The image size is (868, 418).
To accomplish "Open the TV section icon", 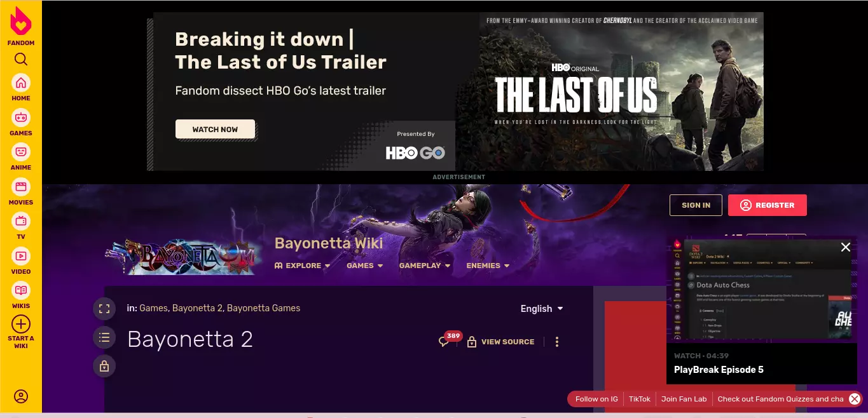I will coord(21,221).
